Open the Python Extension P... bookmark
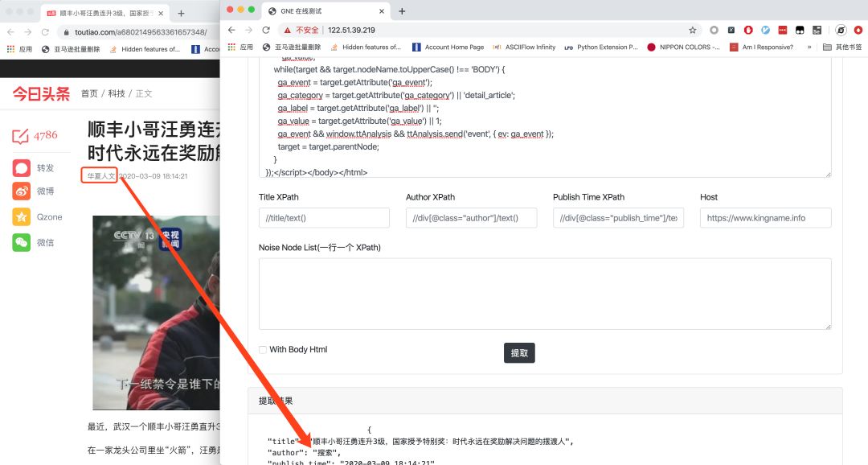 pyautogui.click(x=600, y=47)
